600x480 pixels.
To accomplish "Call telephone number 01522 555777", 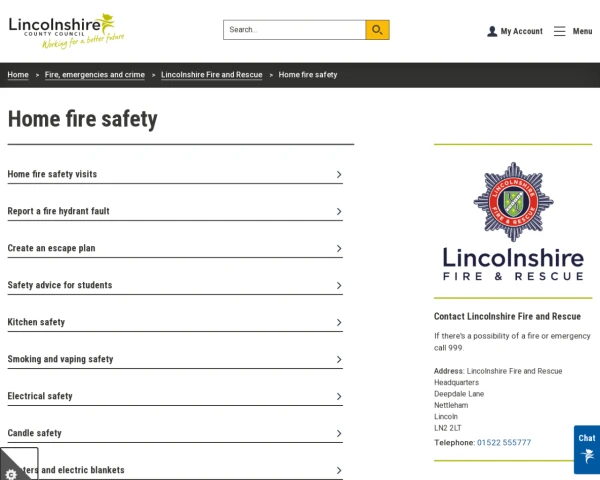I will (504, 442).
